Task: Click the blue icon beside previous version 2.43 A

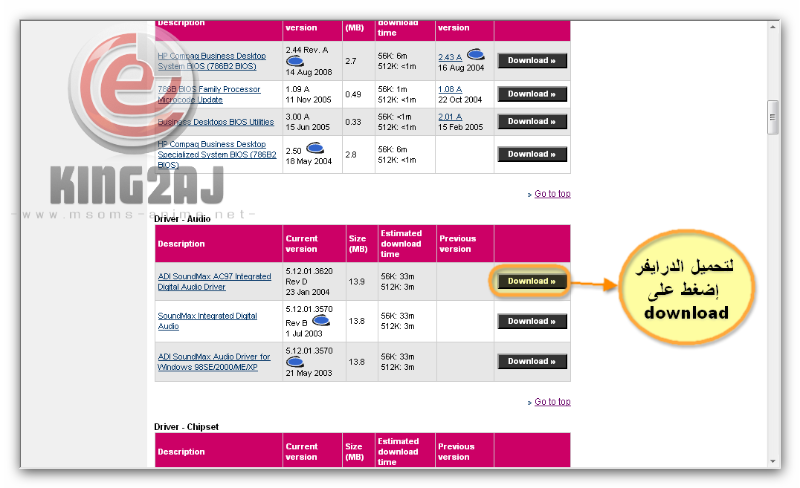Action: pos(476,55)
